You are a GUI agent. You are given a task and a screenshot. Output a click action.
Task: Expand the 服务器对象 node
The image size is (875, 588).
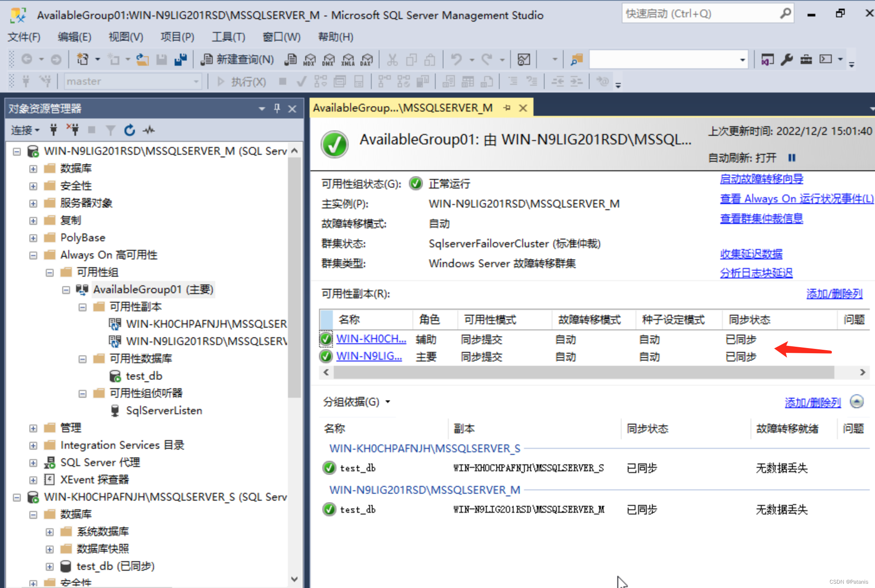click(33, 203)
